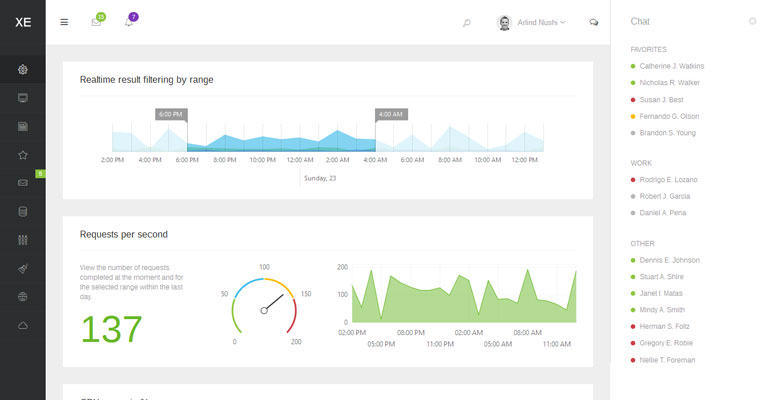770x400 pixels.
Task: Start chat with Rodrigo E. Lozano
Action: (x=671, y=179)
